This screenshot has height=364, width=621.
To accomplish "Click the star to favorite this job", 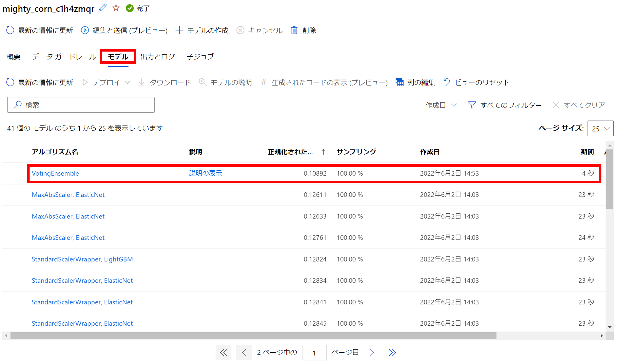I will click(x=116, y=8).
